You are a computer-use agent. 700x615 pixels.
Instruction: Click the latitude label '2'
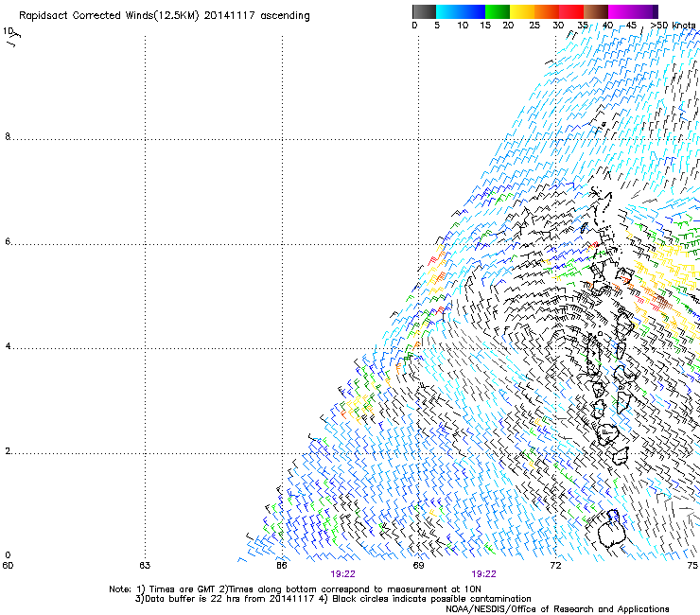point(8,451)
